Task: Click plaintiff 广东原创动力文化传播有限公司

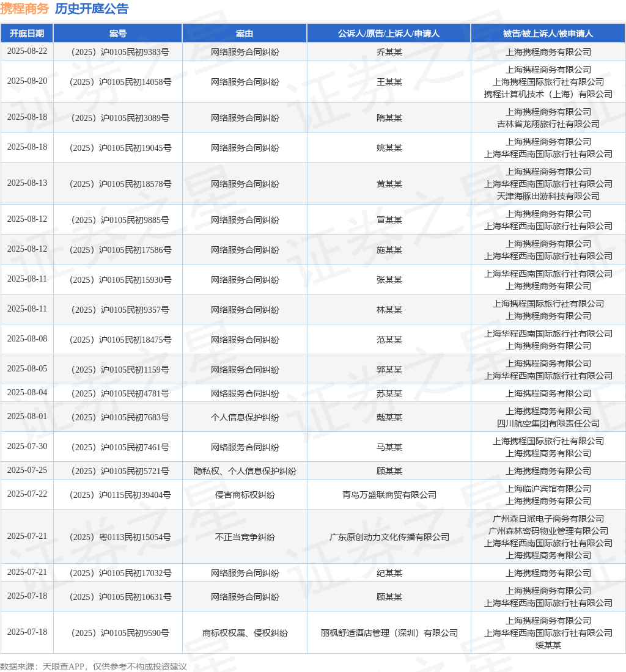Action: 389,538
